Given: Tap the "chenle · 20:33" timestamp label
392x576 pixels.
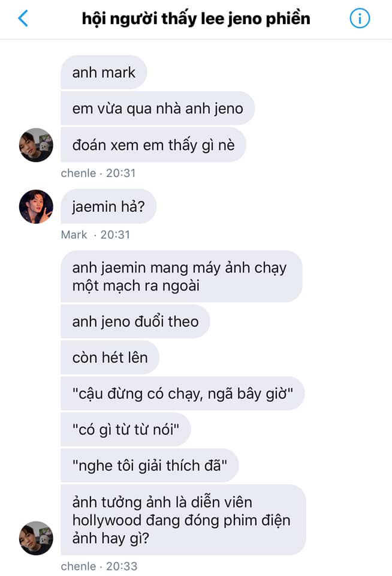Looking at the screenshot, I should point(99,566).
